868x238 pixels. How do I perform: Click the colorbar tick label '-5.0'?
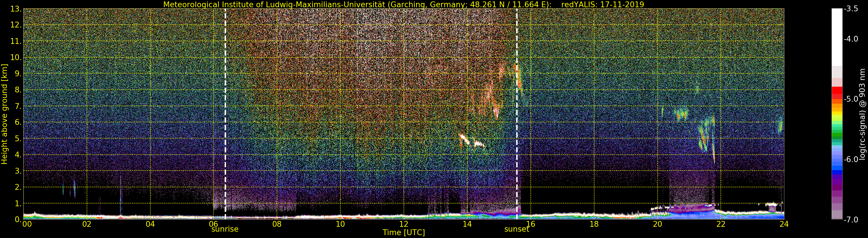tap(851, 99)
